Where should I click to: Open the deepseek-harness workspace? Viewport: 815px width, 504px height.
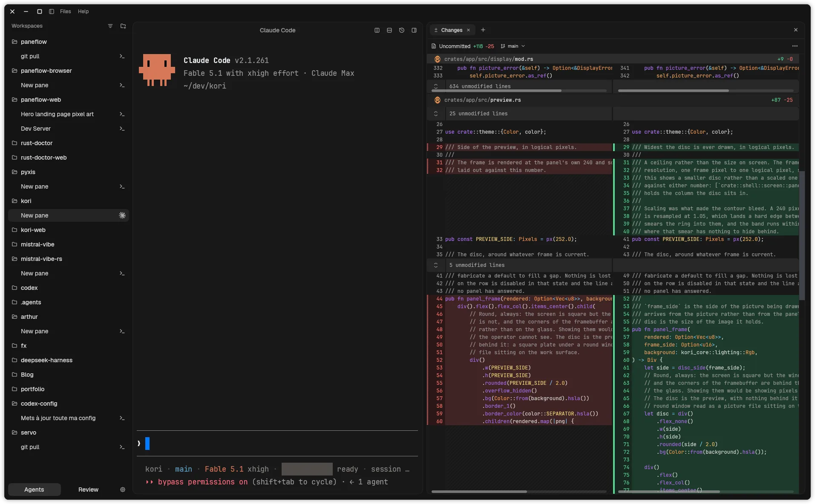coord(69,360)
